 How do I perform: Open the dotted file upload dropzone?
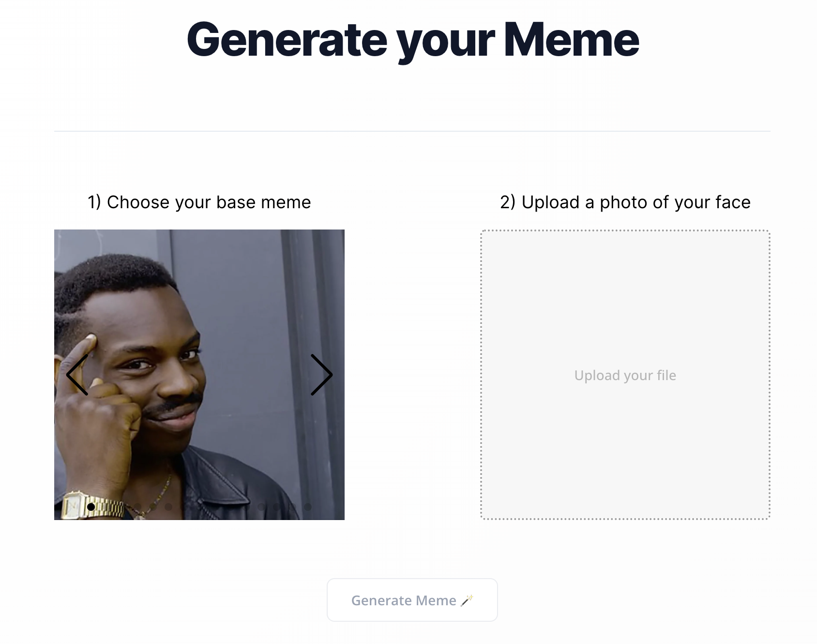(x=625, y=375)
